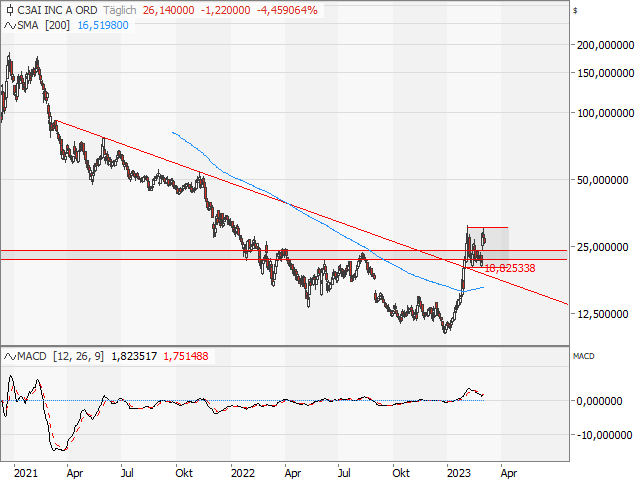The image size is (640, 480).
Task: Click the 150,000000 price axis label
Action: tap(605, 73)
